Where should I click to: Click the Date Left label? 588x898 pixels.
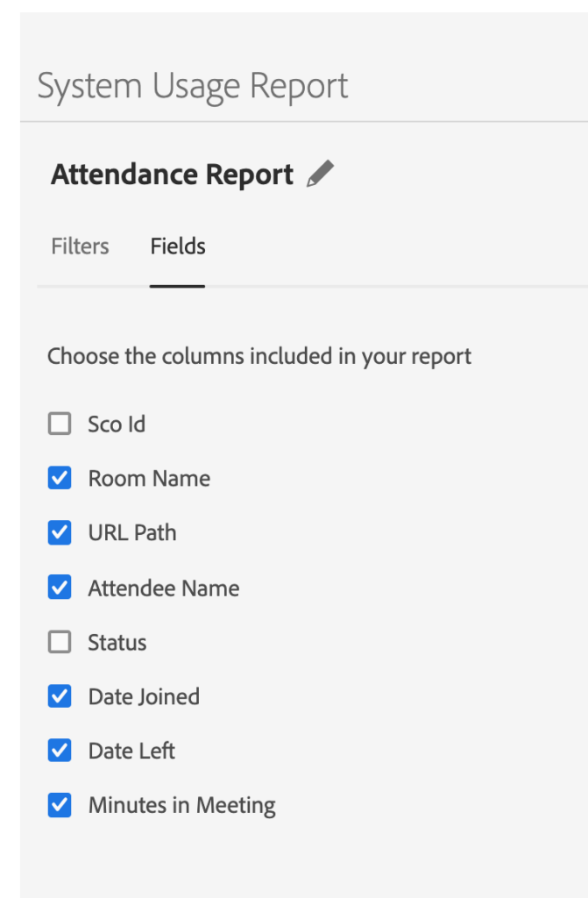point(131,751)
